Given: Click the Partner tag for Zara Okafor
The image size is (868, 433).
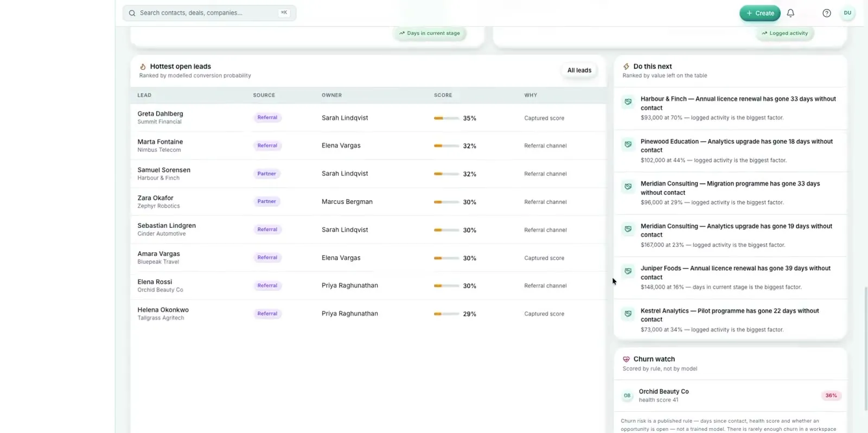Looking at the screenshot, I should 266,202.
